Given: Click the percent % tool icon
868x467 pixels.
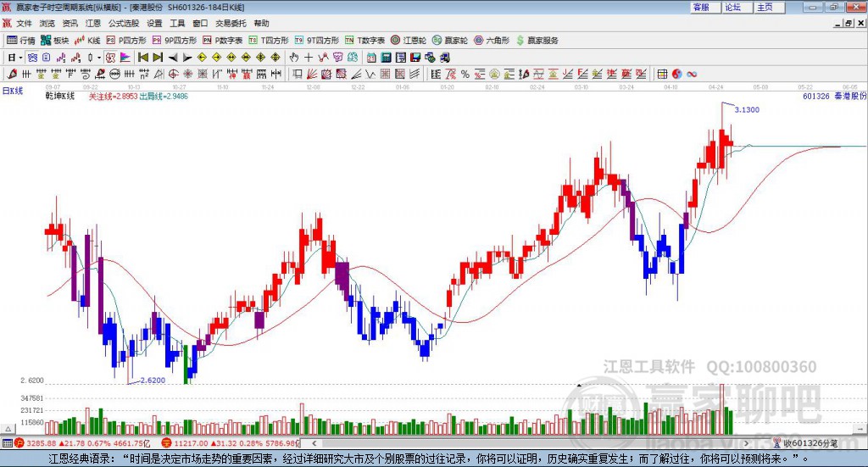Looking at the screenshot, I should point(465,74).
